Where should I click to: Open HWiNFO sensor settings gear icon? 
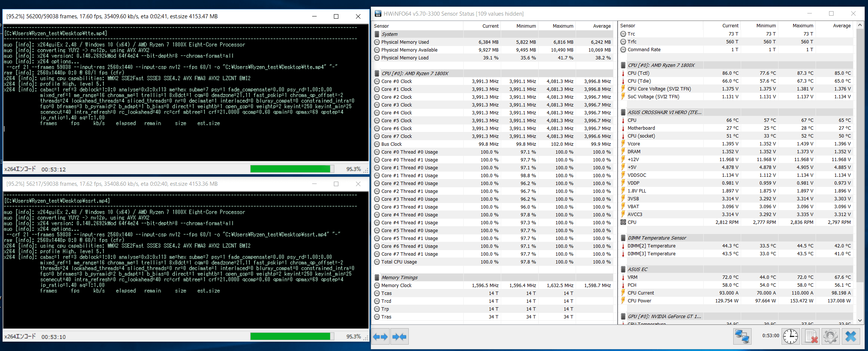[x=830, y=336]
